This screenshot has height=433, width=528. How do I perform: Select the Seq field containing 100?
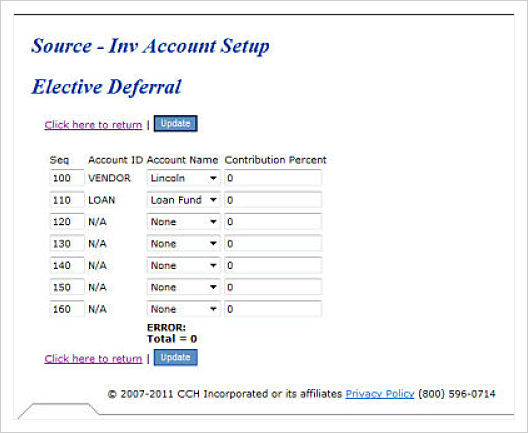coord(67,178)
